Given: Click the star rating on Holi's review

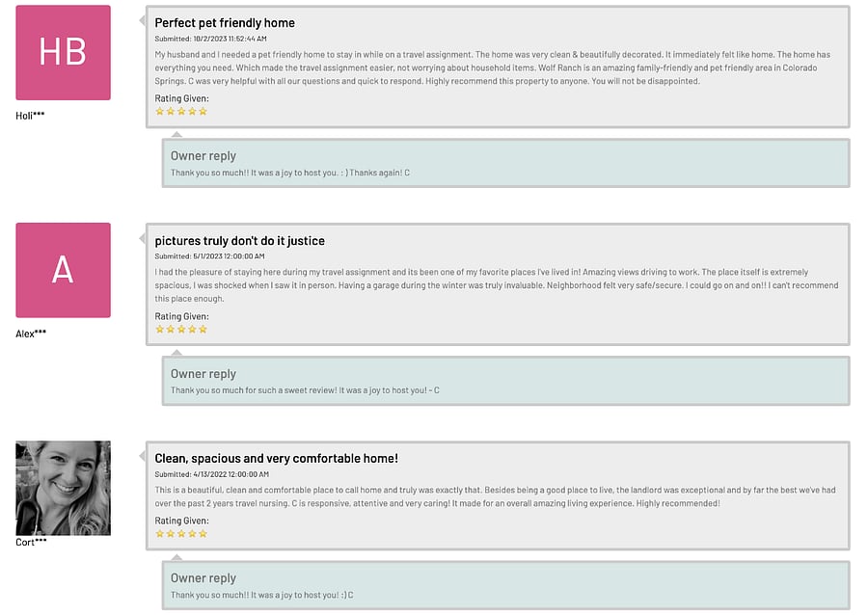Looking at the screenshot, I should point(181,112).
